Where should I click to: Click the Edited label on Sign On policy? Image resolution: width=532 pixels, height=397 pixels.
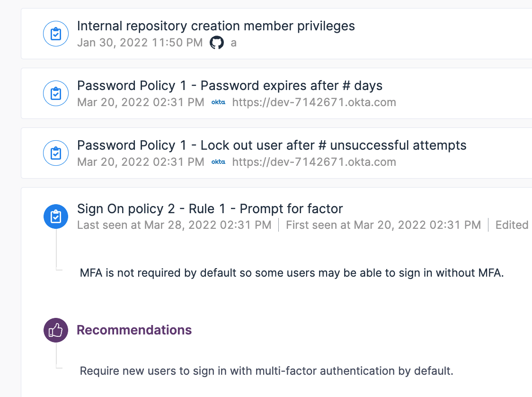512,225
